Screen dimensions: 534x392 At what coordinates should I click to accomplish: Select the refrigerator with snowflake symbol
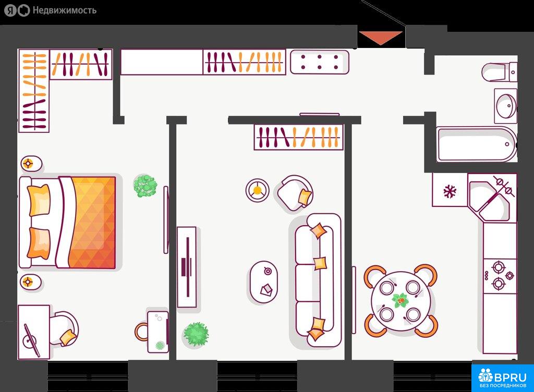[x=450, y=191]
